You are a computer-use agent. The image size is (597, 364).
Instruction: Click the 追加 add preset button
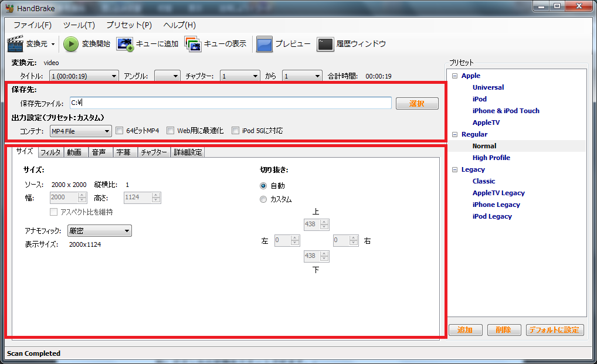(x=465, y=330)
